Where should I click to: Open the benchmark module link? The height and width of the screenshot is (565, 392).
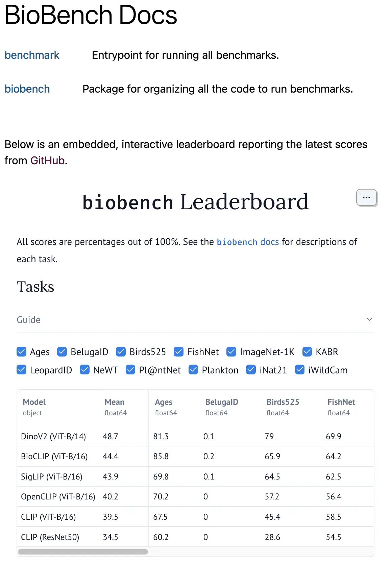(32, 55)
